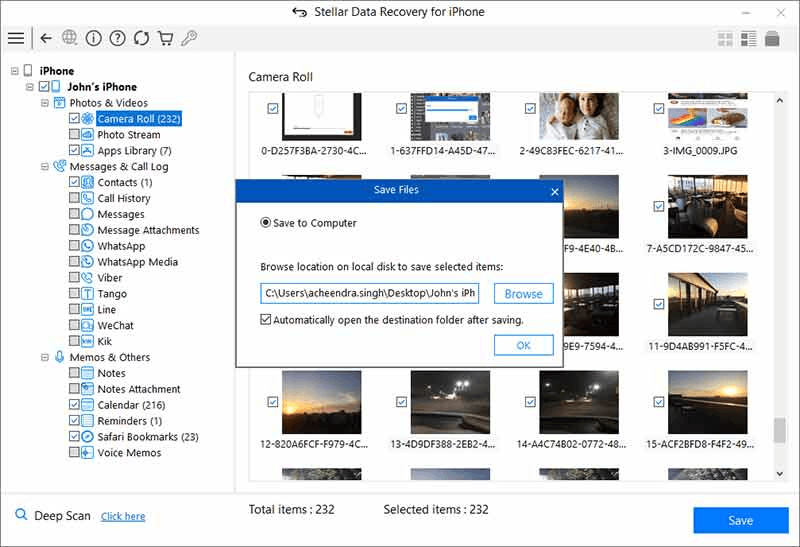Click the Deep Scan 'Click here' link
The height and width of the screenshot is (547, 800).
click(123, 517)
